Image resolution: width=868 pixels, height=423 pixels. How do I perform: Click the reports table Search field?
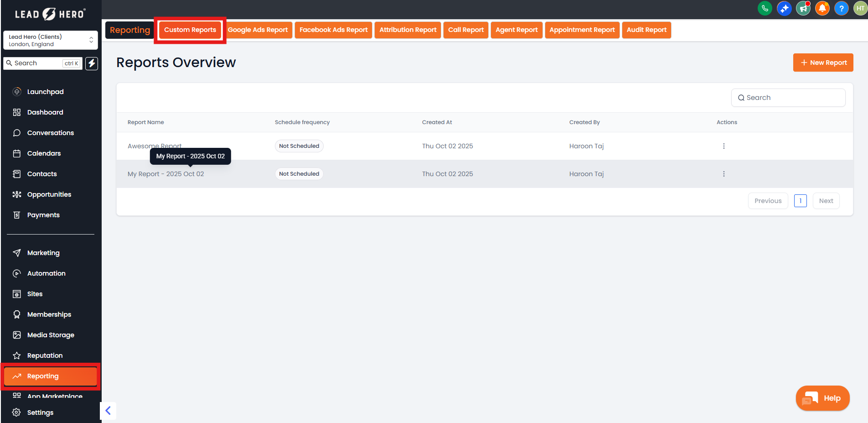click(x=788, y=98)
